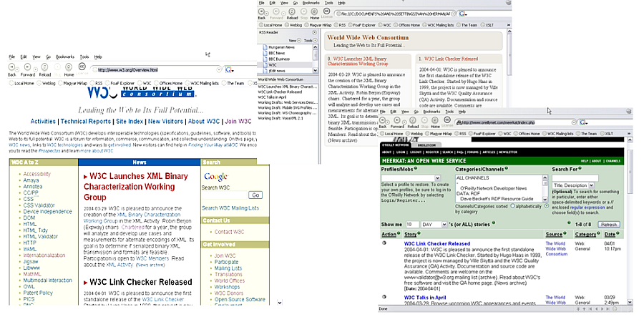The image size is (644, 322).
Task: Click Home icon in W3C overview browser
Action: [69, 67]
